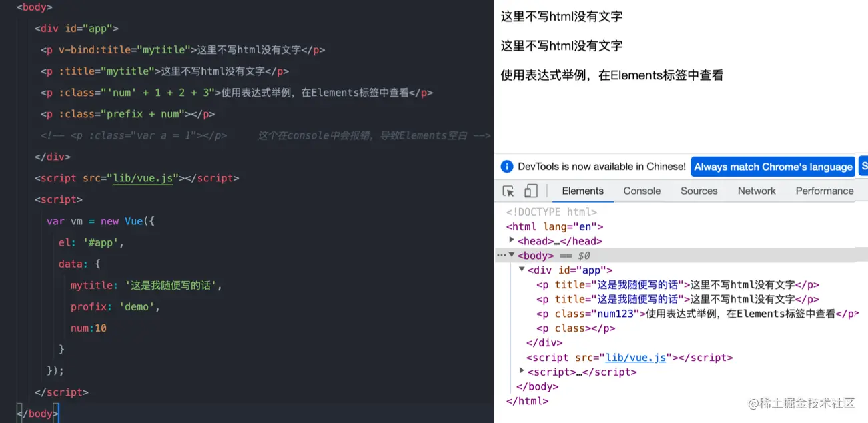Activate the inspect element picker icon
Screen dimensions: 868x423
tap(508, 191)
